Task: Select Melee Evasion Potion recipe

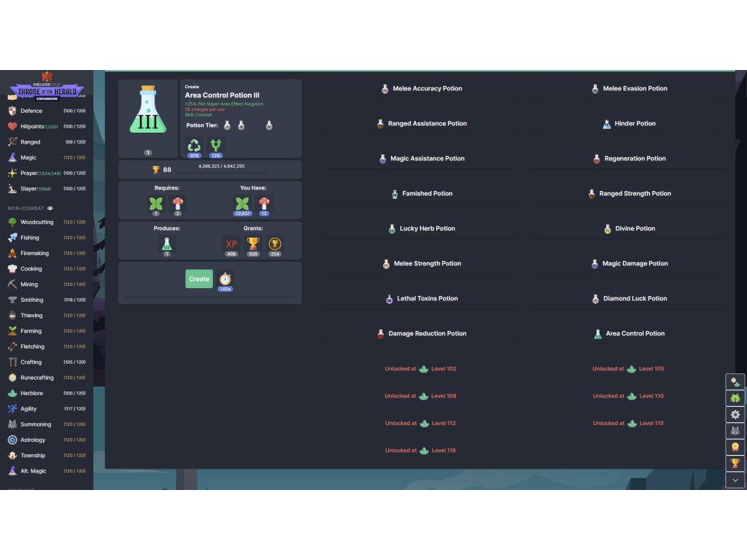Action: coord(629,88)
